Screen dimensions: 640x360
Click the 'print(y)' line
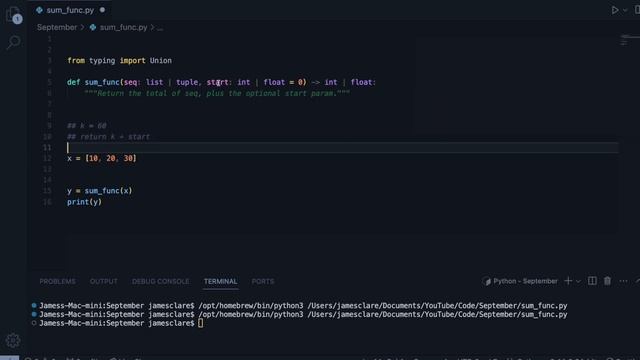(x=84, y=202)
